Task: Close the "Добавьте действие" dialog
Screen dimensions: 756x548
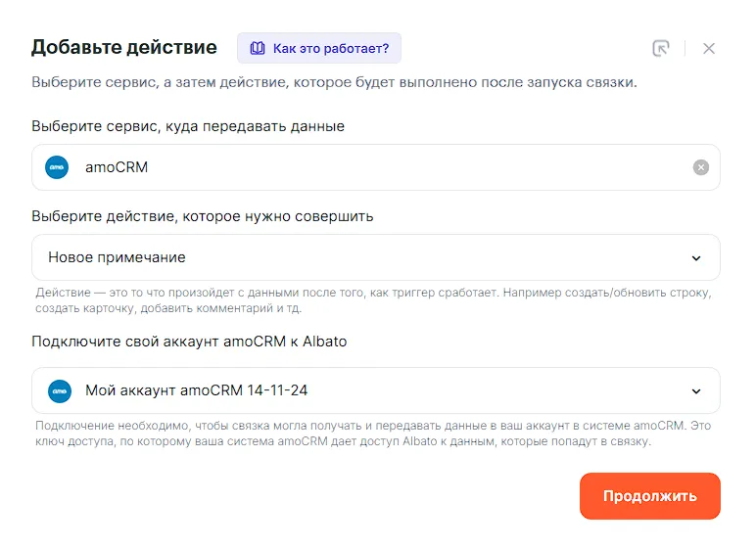Action: point(709,49)
